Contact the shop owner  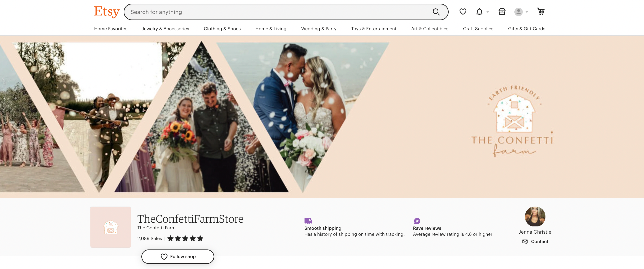tap(535, 242)
